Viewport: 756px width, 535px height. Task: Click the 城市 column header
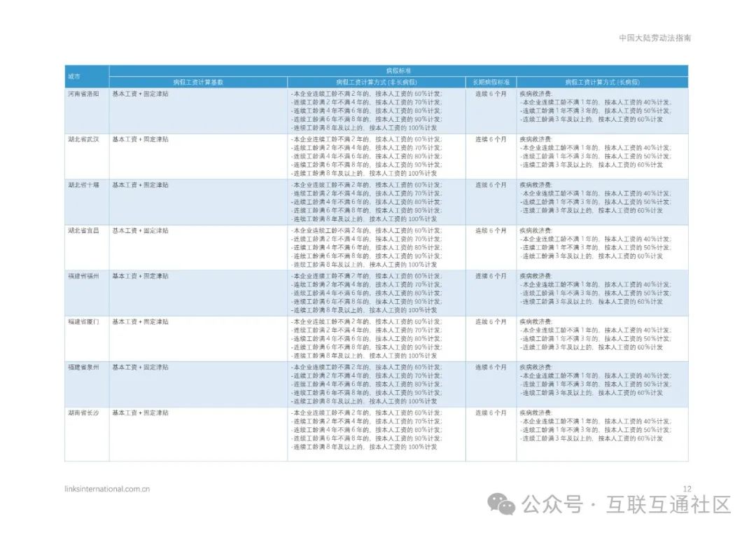click(87, 77)
